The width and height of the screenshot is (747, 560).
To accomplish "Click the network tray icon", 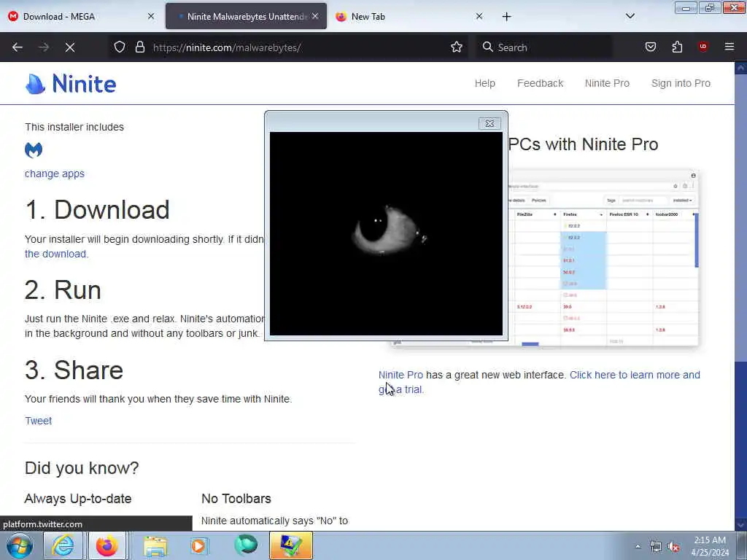I will [656, 547].
